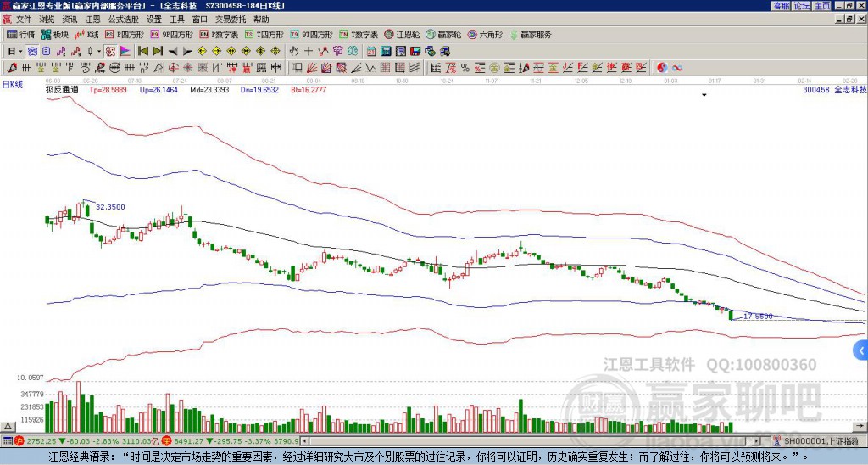This screenshot has height=465, width=868.
Task: Open the T数字表 tool
Action: click(359, 34)
